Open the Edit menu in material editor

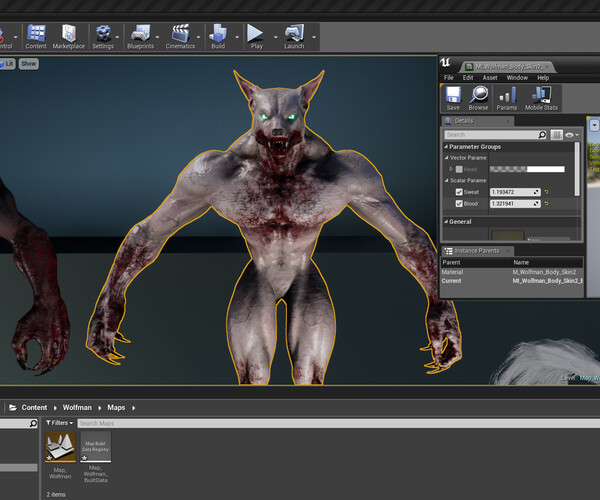coord(468,78)
